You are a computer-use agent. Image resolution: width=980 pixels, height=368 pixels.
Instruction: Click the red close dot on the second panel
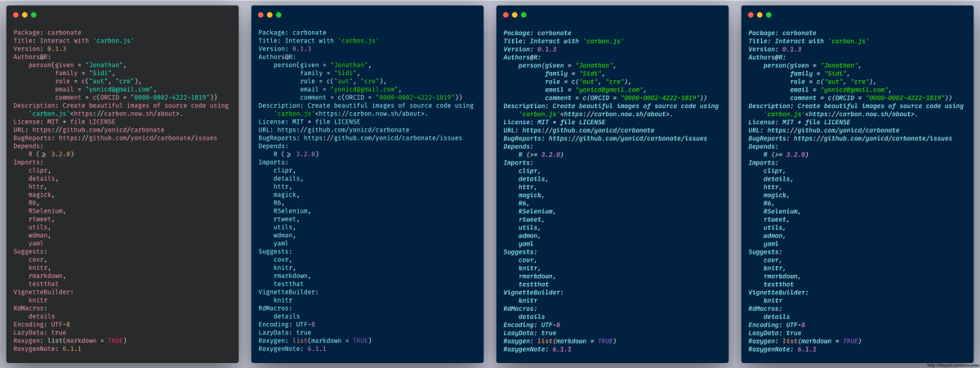pos(261,15)
